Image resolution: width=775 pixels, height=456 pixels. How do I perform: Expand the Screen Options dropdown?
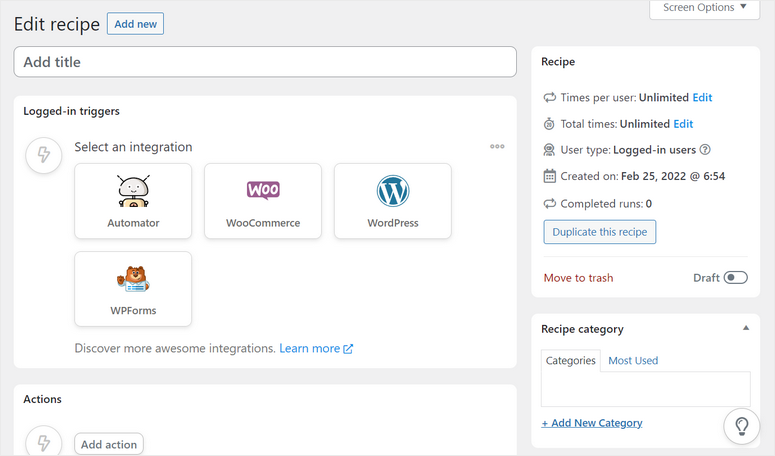[704, 8]
